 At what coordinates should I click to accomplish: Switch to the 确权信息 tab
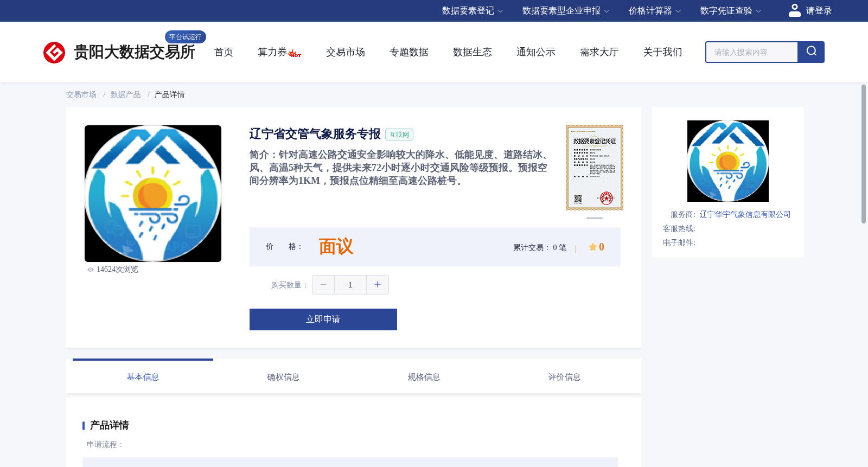[x=283, y=377]
